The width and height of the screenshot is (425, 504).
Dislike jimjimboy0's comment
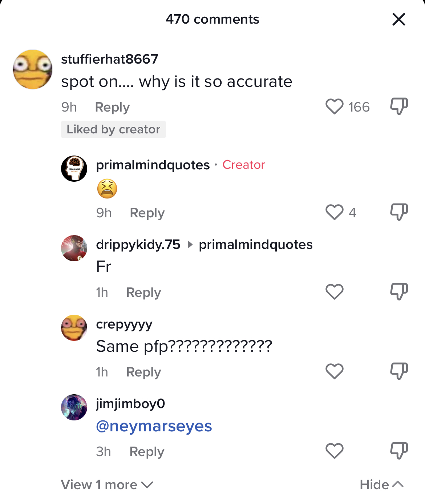(399, 451)
